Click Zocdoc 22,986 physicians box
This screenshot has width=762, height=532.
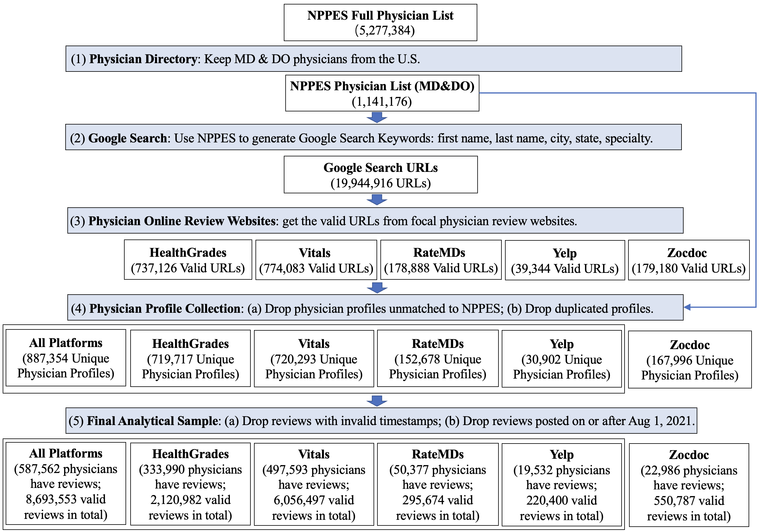click(689, 485)
